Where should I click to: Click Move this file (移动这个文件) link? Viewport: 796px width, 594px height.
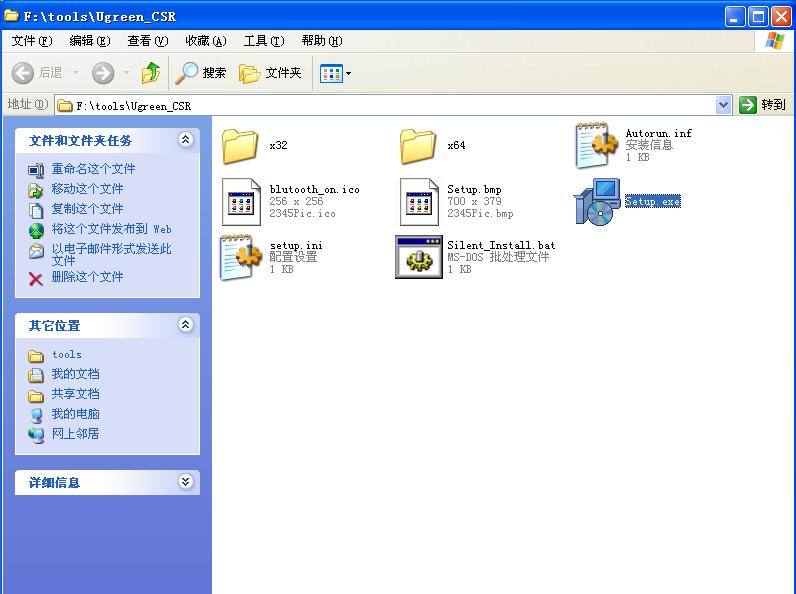coord(87,189)
